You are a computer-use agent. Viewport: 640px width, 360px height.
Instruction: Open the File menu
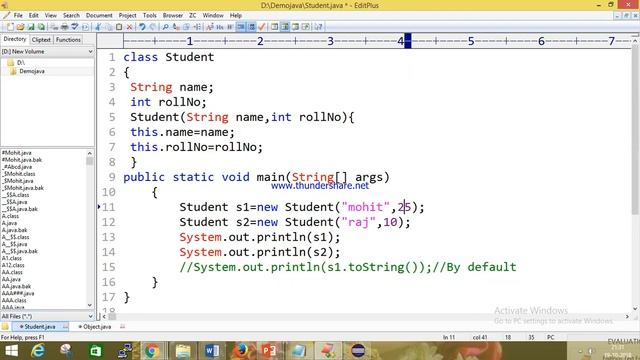pyautogui.click(x=18, y=16)
